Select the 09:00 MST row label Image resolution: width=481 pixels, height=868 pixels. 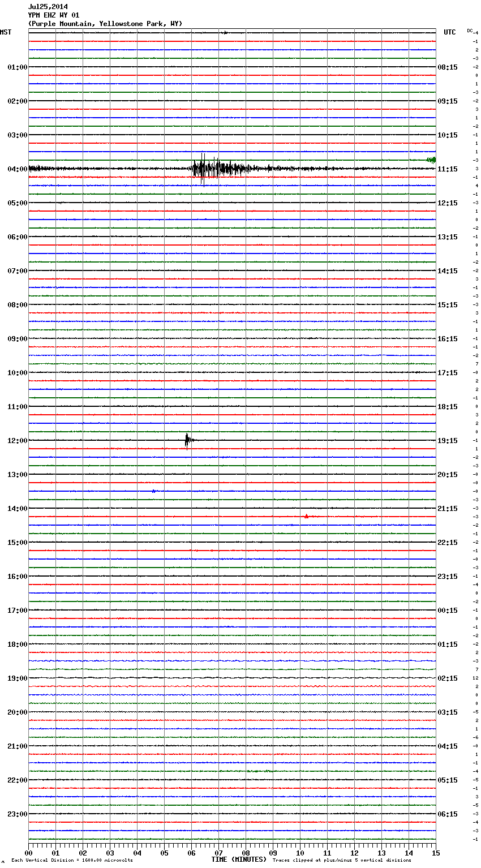pyautogui.click(x=17, y=339)
